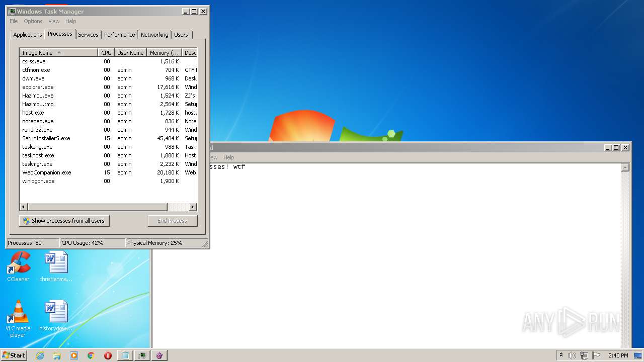This screenshot has height=362, width=644.
Task: Open the Options menu in Task Manager
Action: tap(33, 21)
